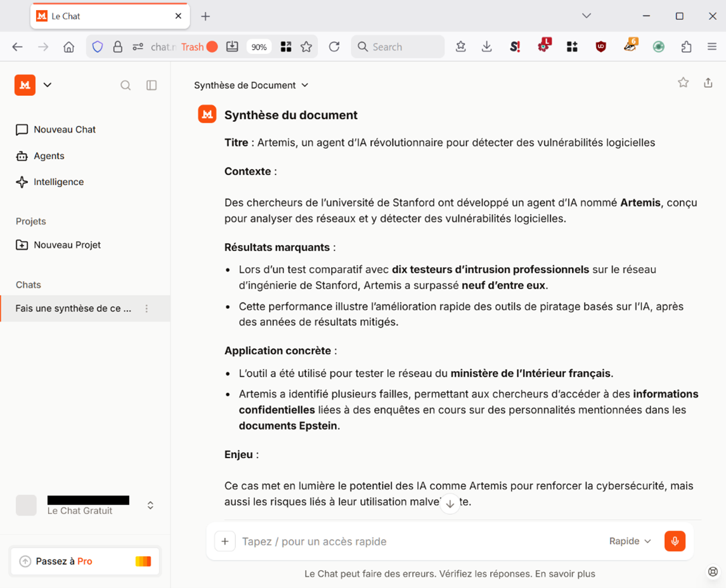The height and width of the screenshot is (588, 726).
Task: Open the attachment menu with the plus icon
Action: tap(224, 541)
